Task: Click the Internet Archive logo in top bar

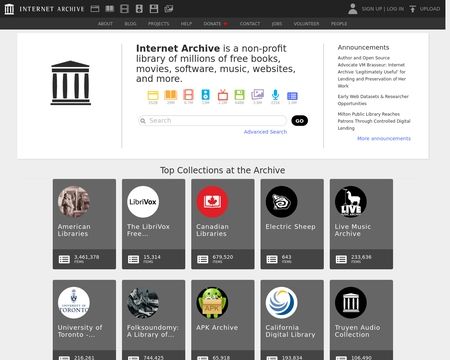Action: click(x=9, y=9)
